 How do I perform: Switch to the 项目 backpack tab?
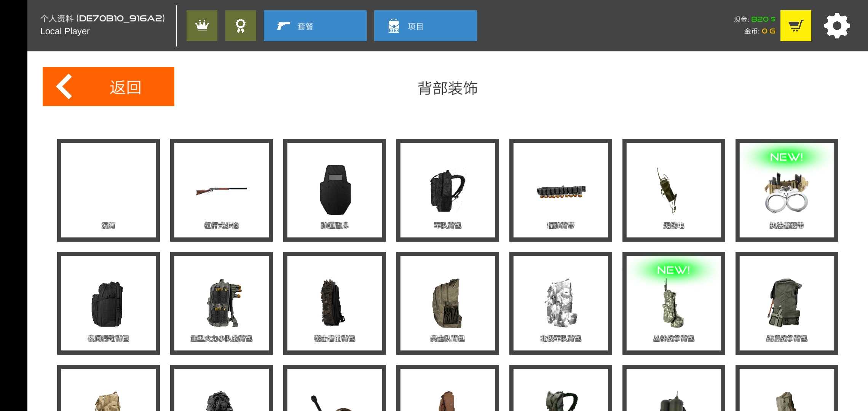(x=425, y=25)
